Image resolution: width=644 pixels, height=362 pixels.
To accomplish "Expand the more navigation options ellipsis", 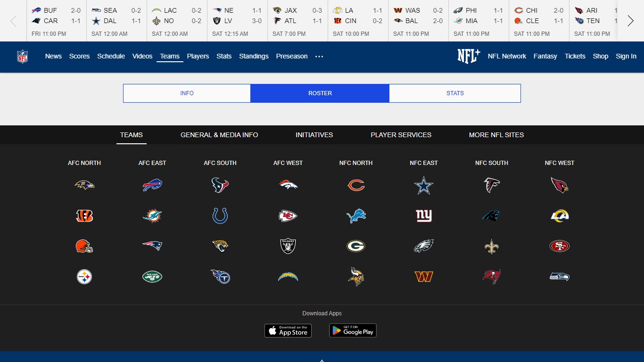I will (x=319, y=57).
